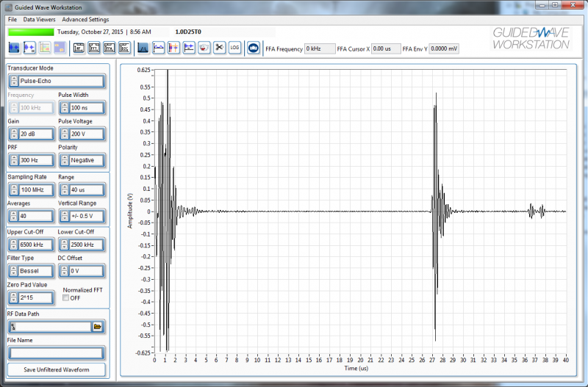
Task: Click the first waveform icon in toolbar
Action: tap(15, 48)
